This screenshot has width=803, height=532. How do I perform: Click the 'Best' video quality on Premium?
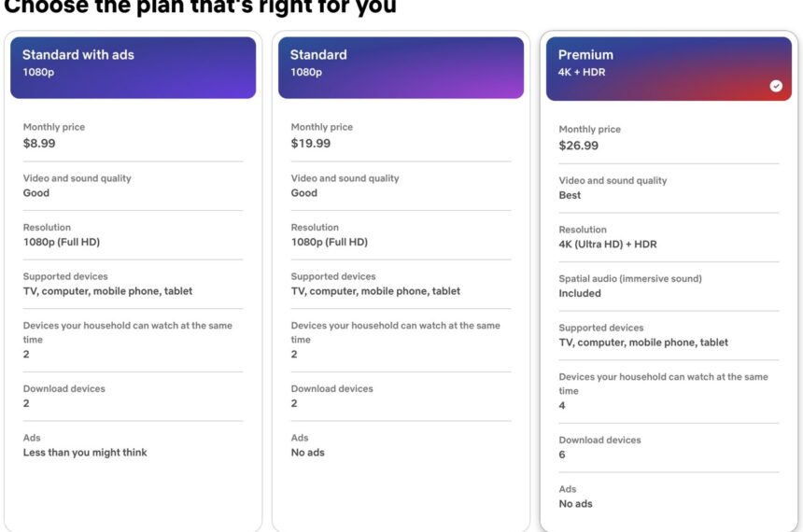point(570,195)
